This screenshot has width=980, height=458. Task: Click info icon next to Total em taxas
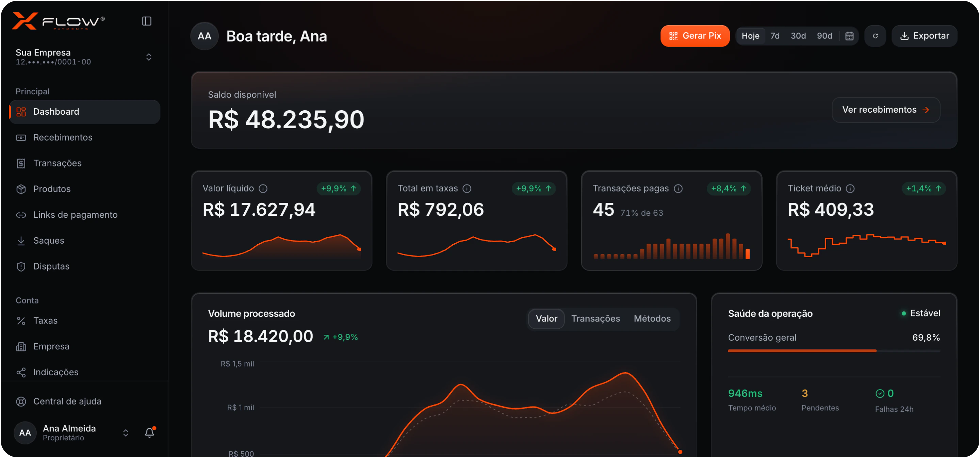tap(467, 188)
